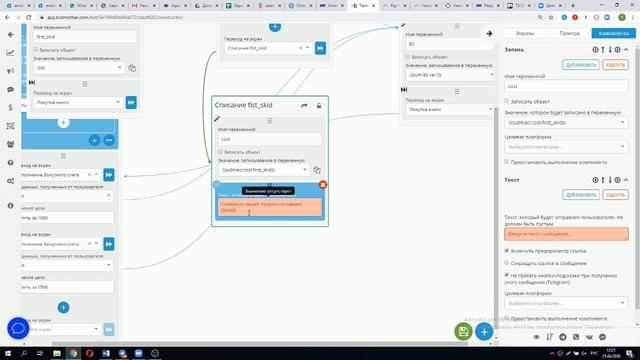Open the chat messages icon in sidebar
Image resolution: width=640 pixels, height=360 pixels.
(x=11, y=89)
